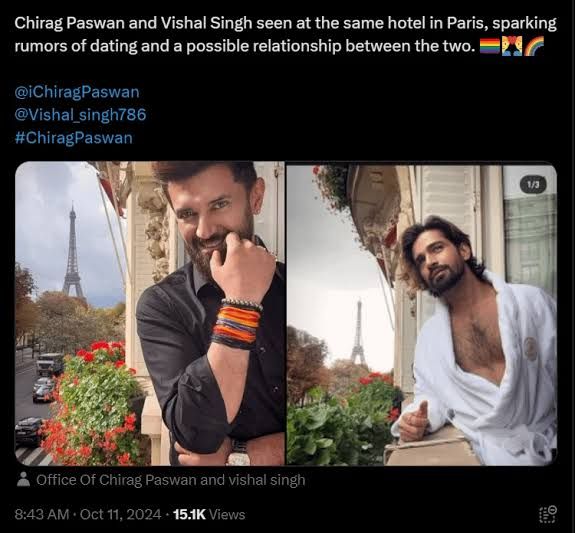The height and width of the screenshot is (533, 575).
Task: View the 15.1K Views count
Action: [x=209, y=514]
